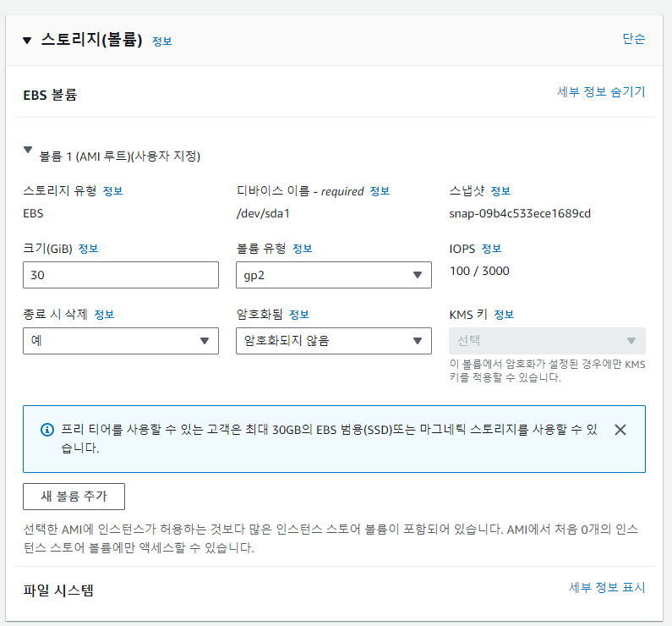The width and height of the screenshot is (672, 626).
Task: Click 세부 정보 표시 for 파일 시스템
Action: pyautogui.click(x=607, y=587)
